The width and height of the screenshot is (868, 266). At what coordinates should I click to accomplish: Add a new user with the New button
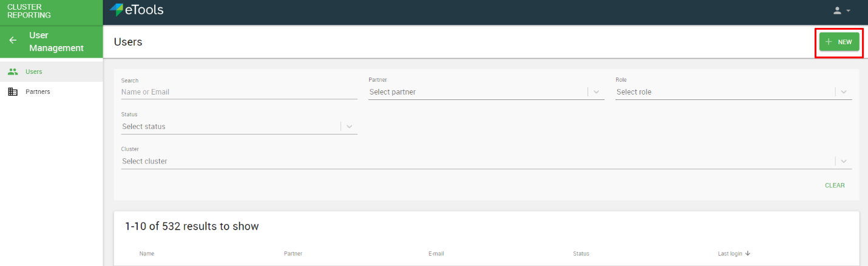coord(839,42)
